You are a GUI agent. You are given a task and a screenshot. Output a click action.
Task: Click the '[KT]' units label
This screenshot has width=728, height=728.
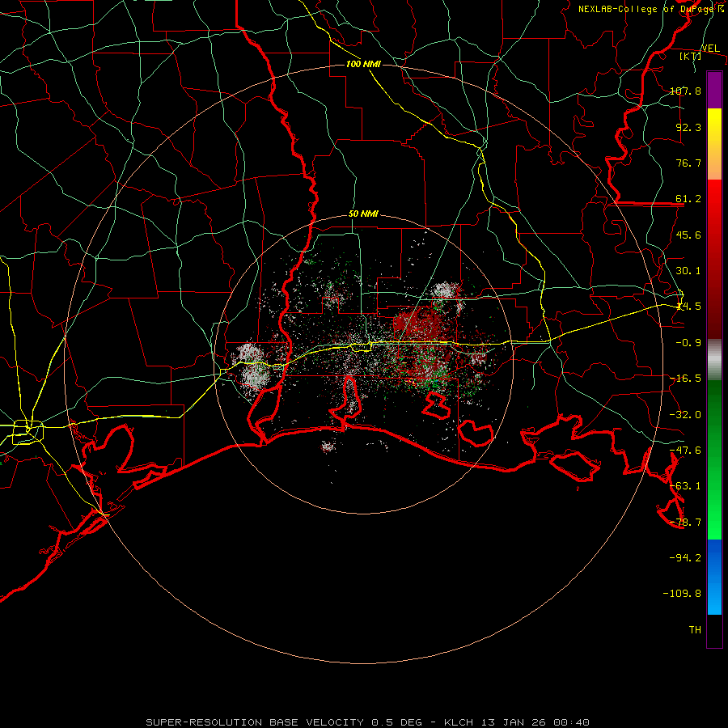pyautogui.click(x=690, y=56)
